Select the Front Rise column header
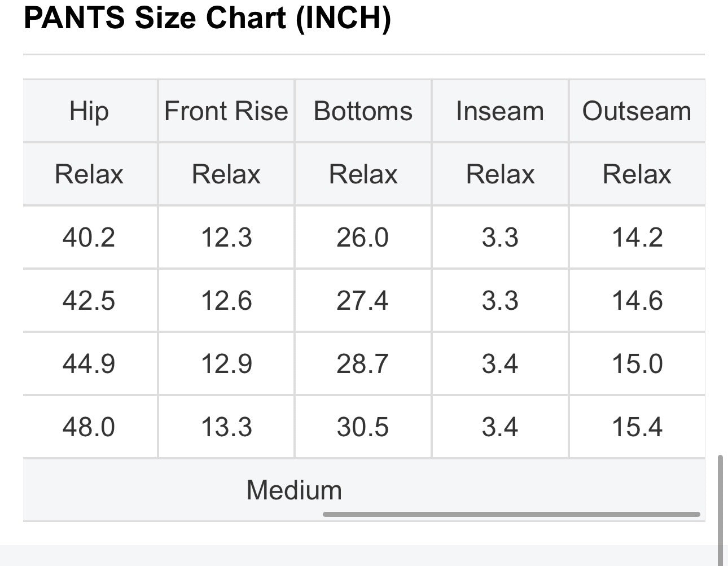Image resolution: width=728 pixels, height=566 pixels. click(226, 111)
